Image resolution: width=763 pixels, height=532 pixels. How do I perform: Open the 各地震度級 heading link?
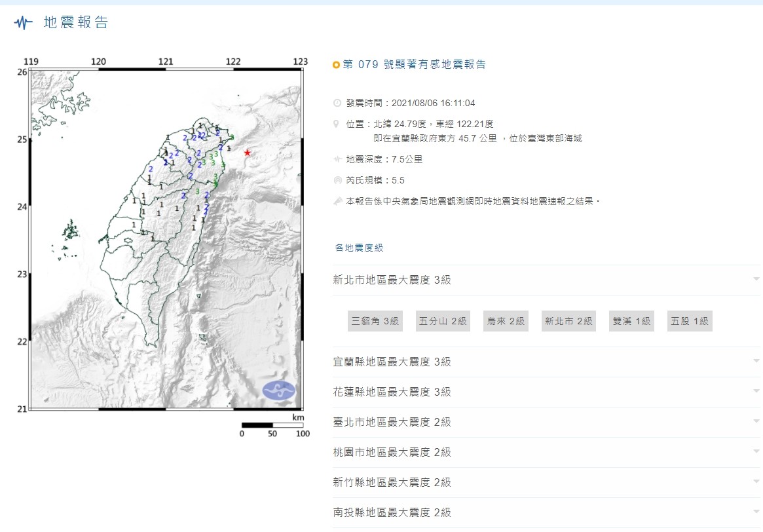coord(359,248)
